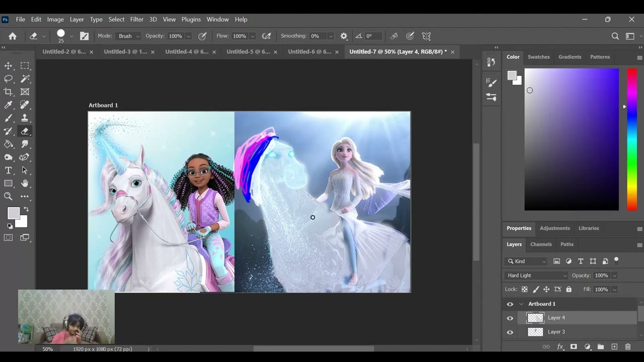Select the Paint Bucket tool
This screenshot has height=362, width=644.
(x=9, y=144)
